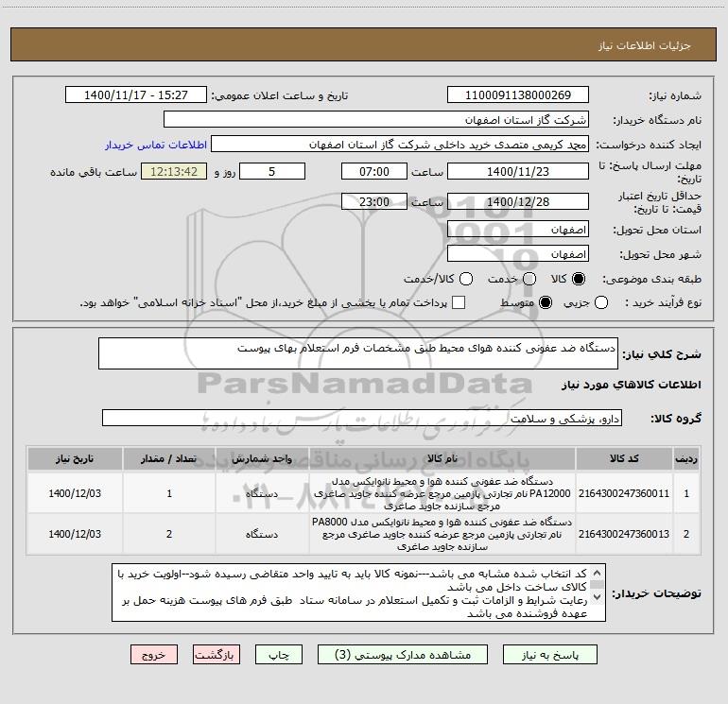728x704 pixels.
Task: Click the تعداد / مقدار column header
Action: coord(169,458)
